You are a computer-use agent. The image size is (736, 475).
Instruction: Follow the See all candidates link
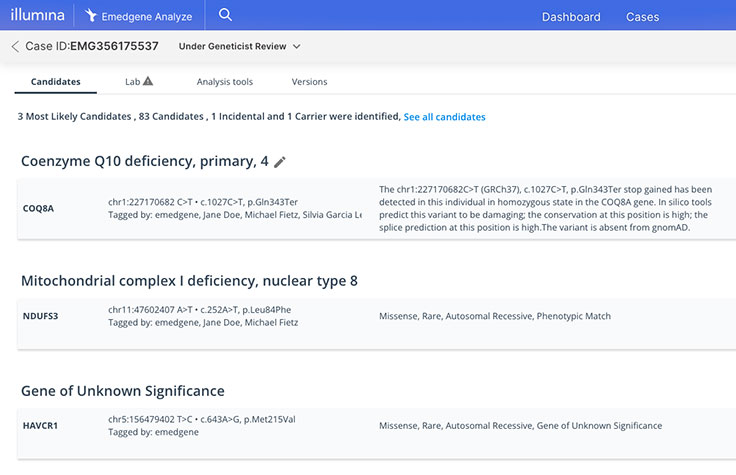point(444,117)
